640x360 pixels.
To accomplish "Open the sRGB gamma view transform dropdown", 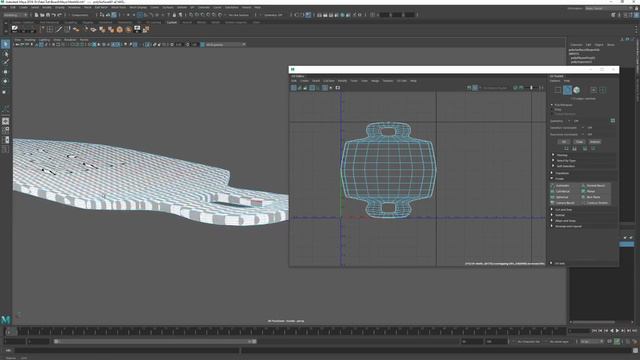I will coord(224,44).
